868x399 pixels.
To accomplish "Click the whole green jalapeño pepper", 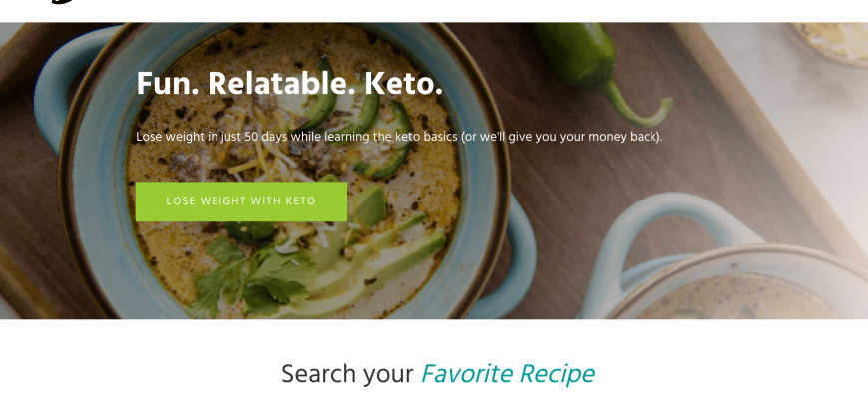I will pyautogui.click(x=589, y=62).
